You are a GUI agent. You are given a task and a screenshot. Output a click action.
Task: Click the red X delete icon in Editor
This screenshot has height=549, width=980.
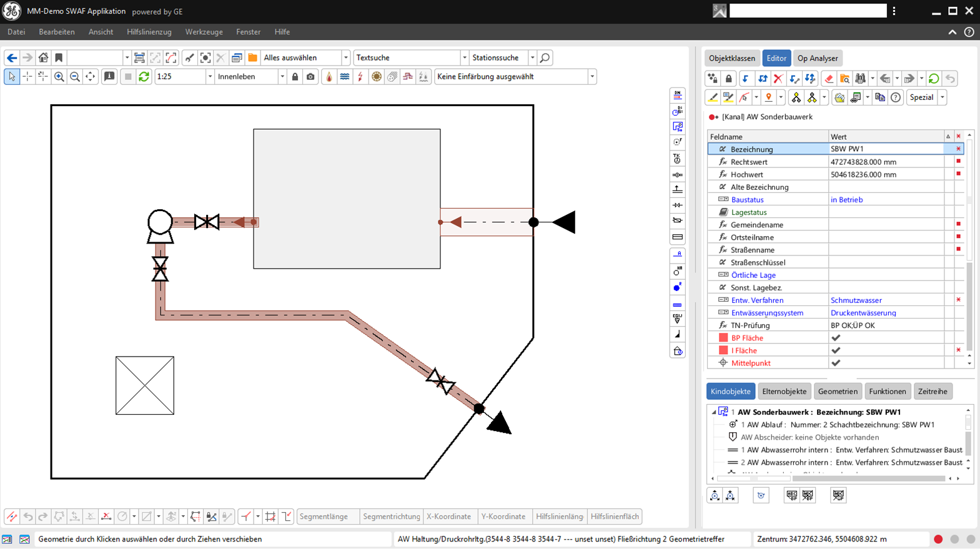[x=778, y=79]
